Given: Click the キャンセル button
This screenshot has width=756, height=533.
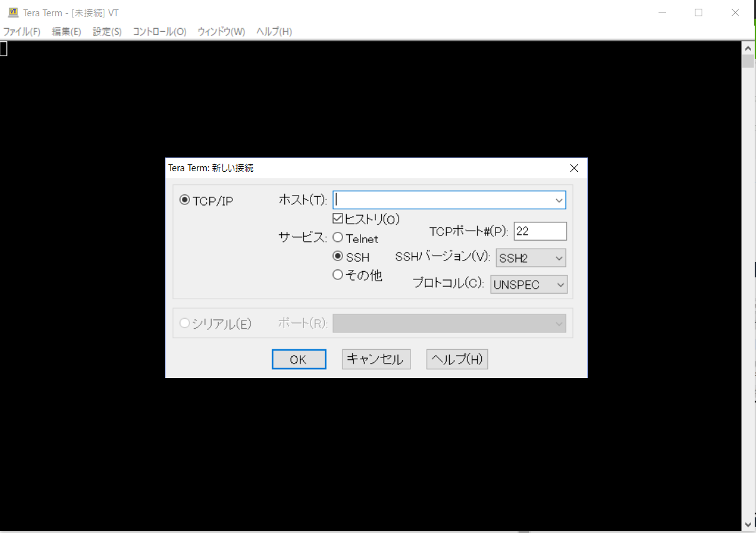Looking at the screenshot, I should coord(376,359).
